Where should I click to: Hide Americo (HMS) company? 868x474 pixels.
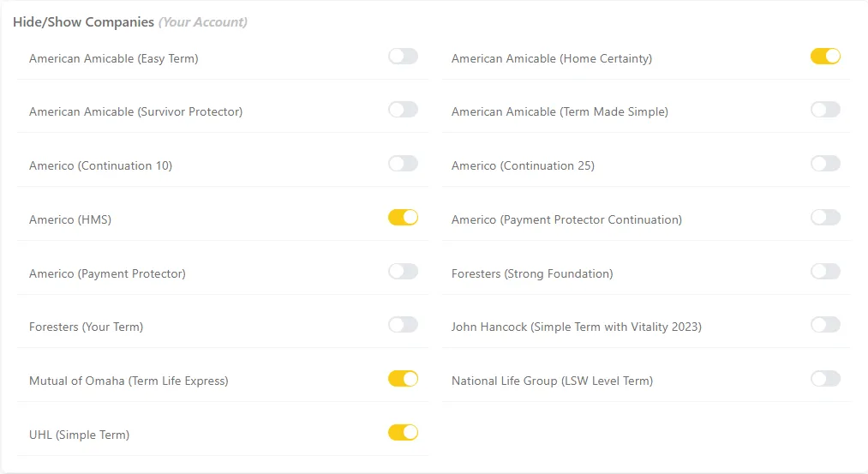403,218
